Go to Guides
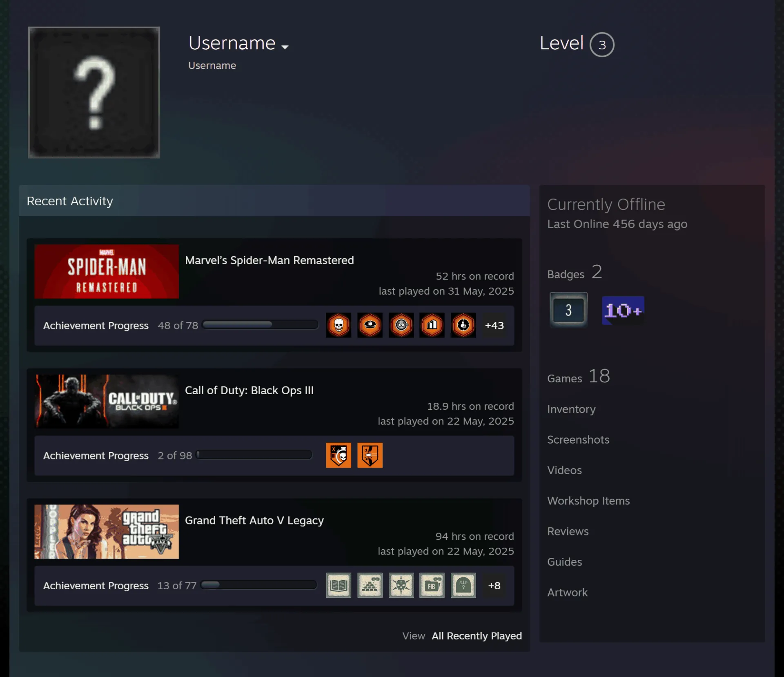Viewport: 784px width, 677px height. [x=564, y=562]
